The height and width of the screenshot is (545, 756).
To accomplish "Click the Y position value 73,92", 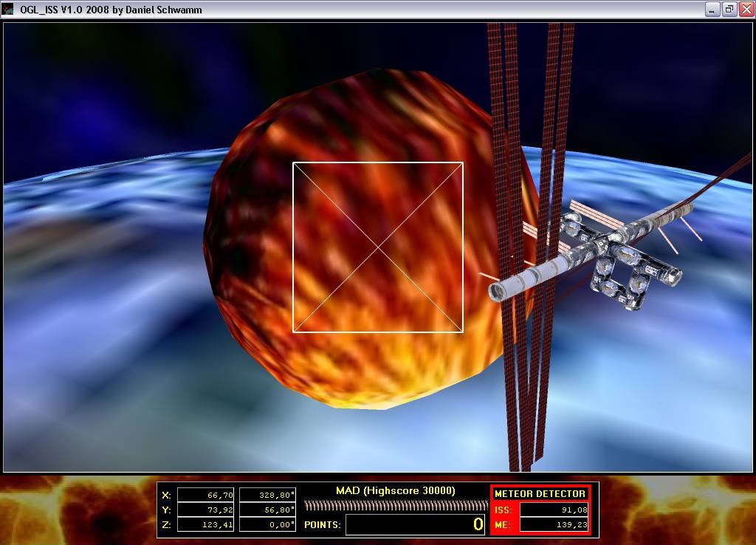I will pos(205,510).
